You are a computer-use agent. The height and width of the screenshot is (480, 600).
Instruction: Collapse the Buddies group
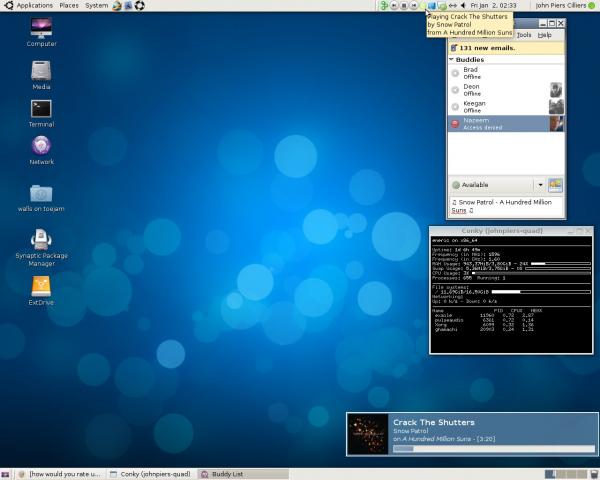coord(451,59)
